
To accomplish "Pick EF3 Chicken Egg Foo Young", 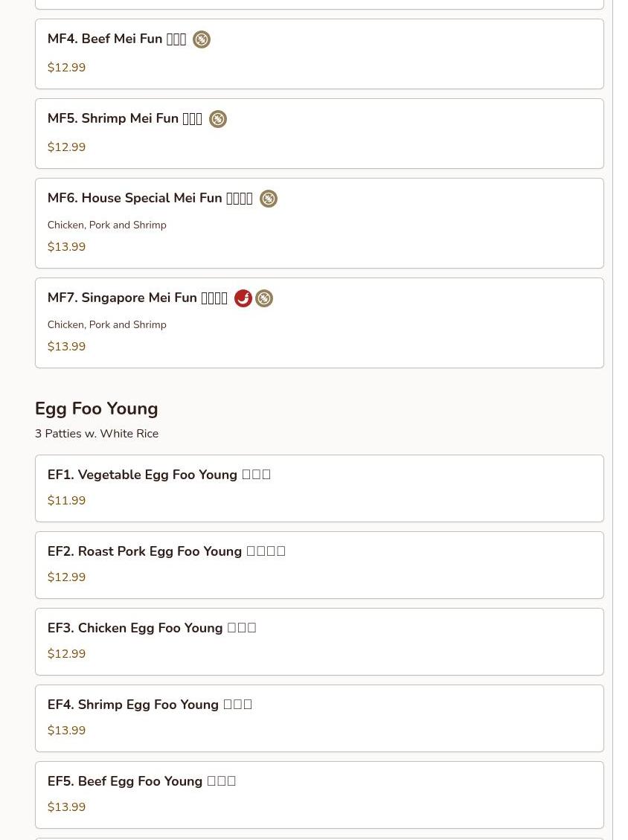I will click(152, 628).
